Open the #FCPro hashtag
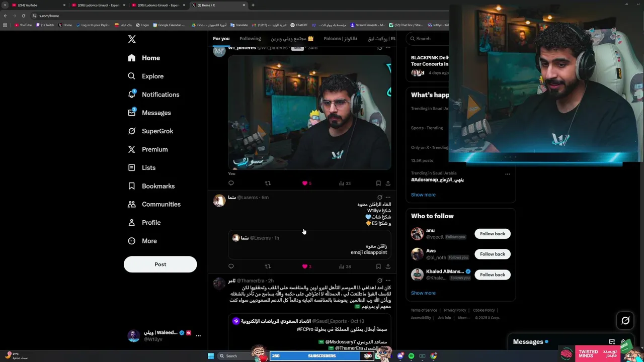Screen dimensions: 644x362 305,329
